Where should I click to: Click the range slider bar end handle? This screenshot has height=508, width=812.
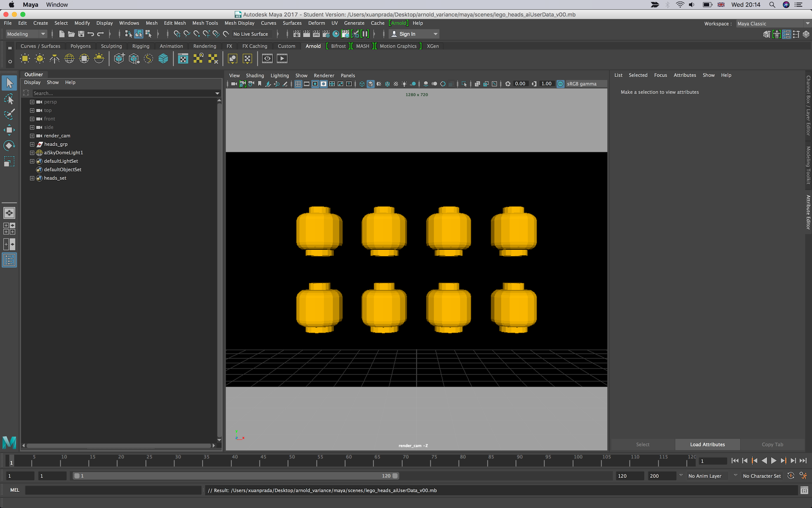coord(395,476)
